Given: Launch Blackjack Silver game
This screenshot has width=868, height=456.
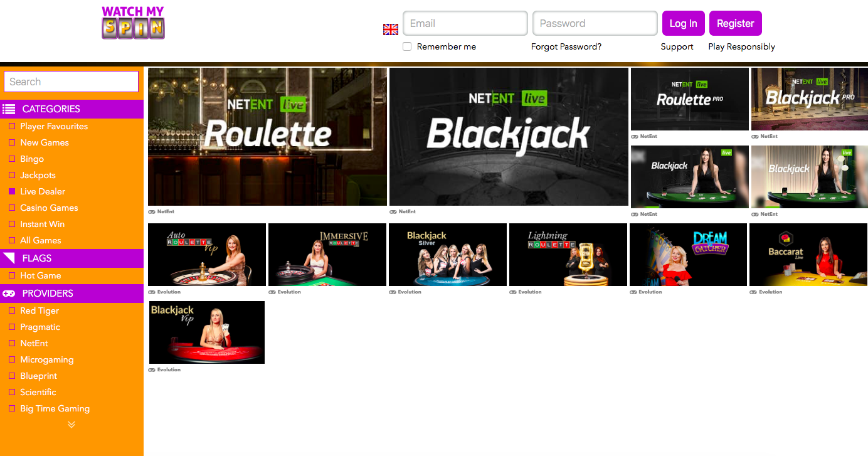Looking at the screenshot, I should (448, 255).
